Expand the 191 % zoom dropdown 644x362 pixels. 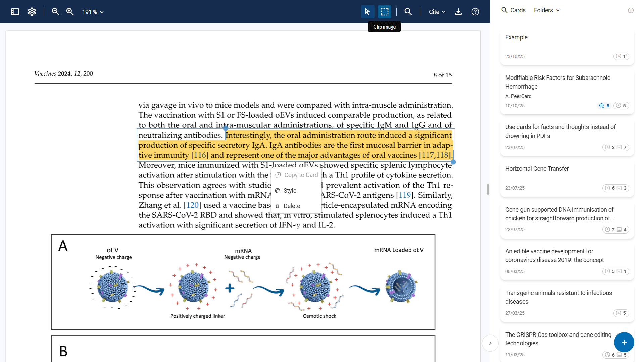[x=93, y=12]
